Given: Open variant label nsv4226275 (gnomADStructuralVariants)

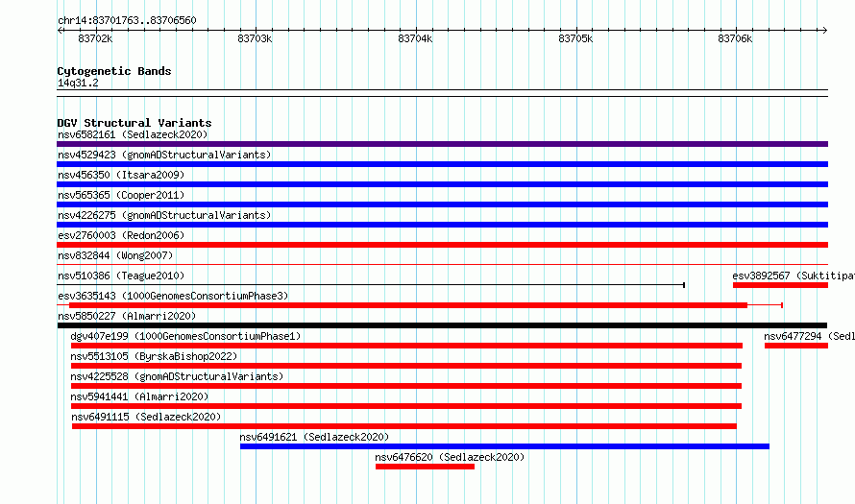Looking at the screenshot, I should click(164, 215).
